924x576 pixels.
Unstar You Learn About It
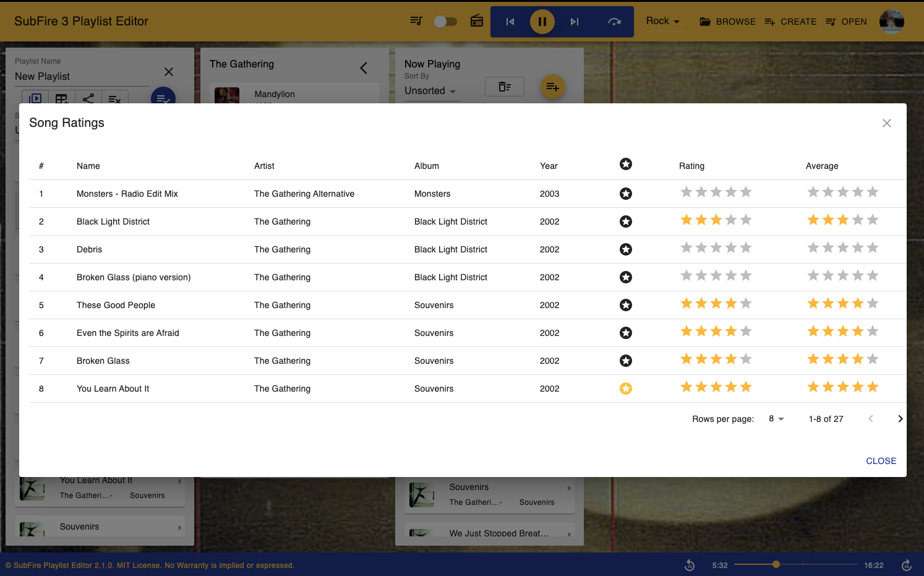pos(626,389)
